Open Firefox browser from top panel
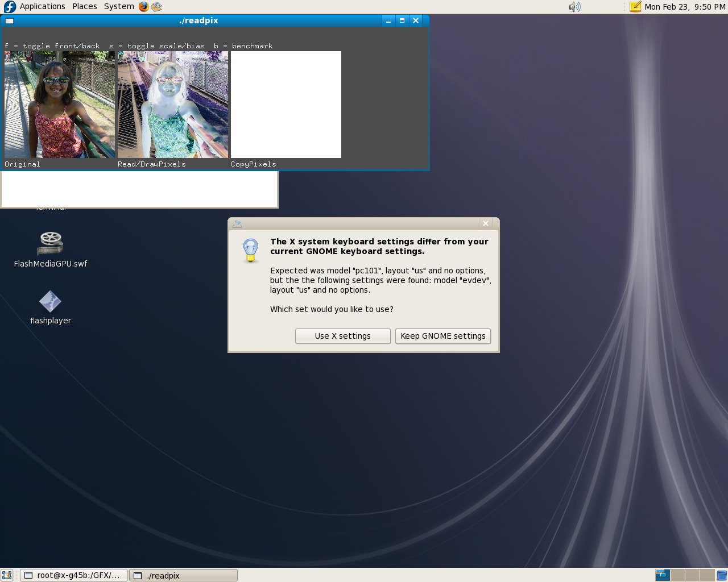Image resolution: width=728 pixels, height=582 pixels. click(143, 7)
